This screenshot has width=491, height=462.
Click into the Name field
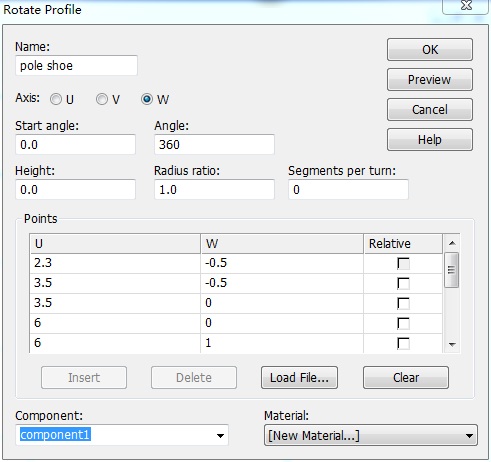click(x=76, y=65)
